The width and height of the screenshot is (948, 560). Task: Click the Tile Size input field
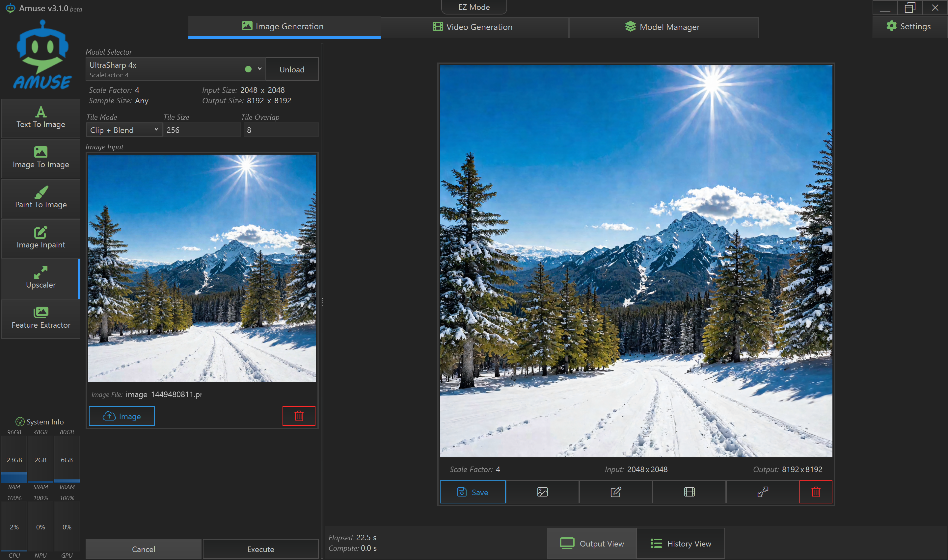tap(202, 130)
